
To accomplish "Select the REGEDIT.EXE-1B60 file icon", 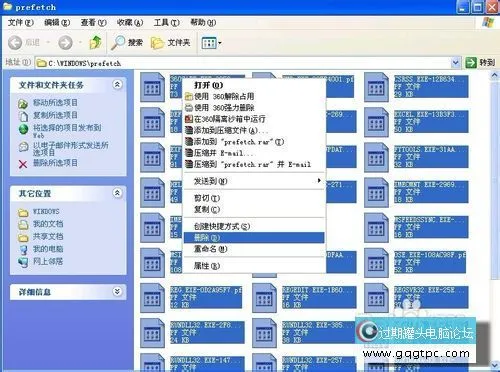I will click(264, 298).
